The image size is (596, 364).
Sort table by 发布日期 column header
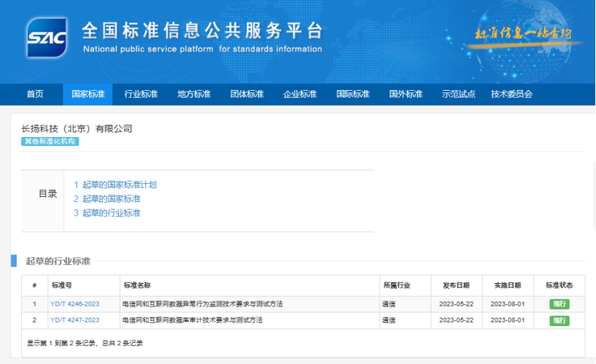[x=456, y=286]
